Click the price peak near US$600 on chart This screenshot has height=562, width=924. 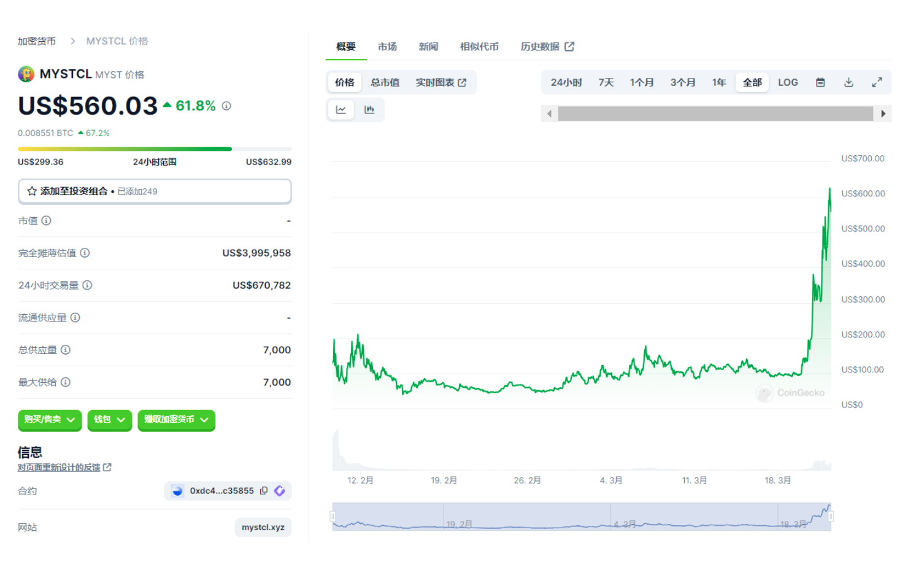pyautogui.click(x=830, y=189)
